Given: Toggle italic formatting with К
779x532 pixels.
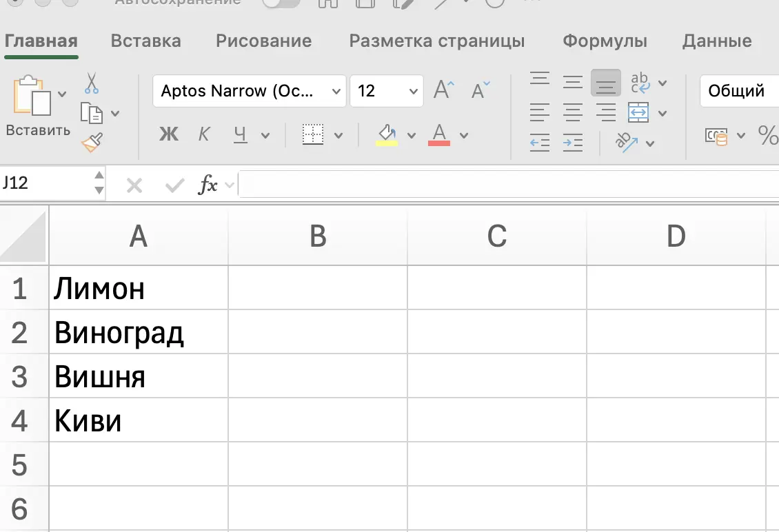Looking at the screenshot, I should point(204,134).
